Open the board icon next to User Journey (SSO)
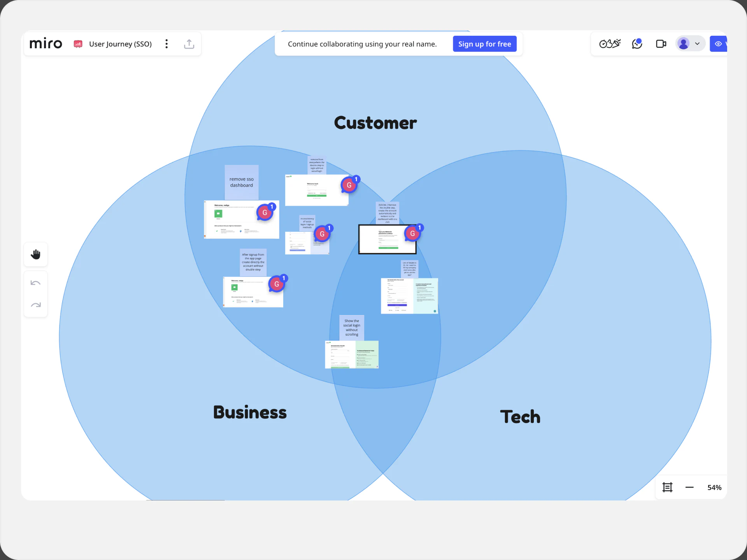747x560 pixels. 78,44
